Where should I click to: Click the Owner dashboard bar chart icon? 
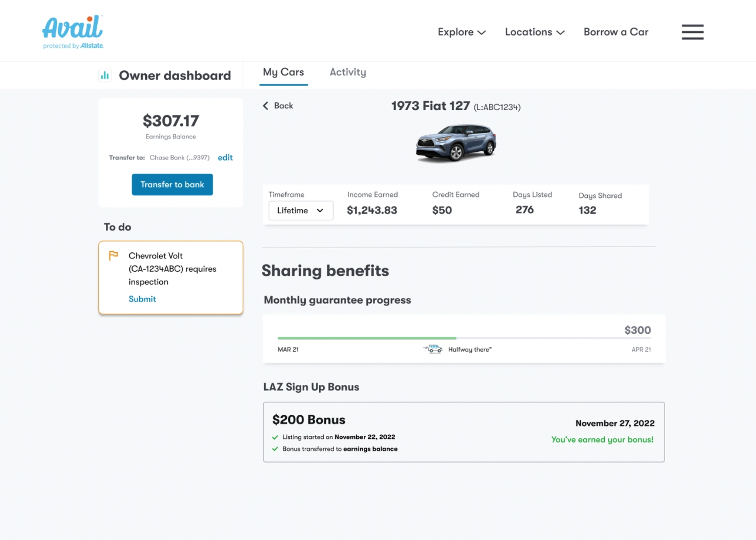105,76
